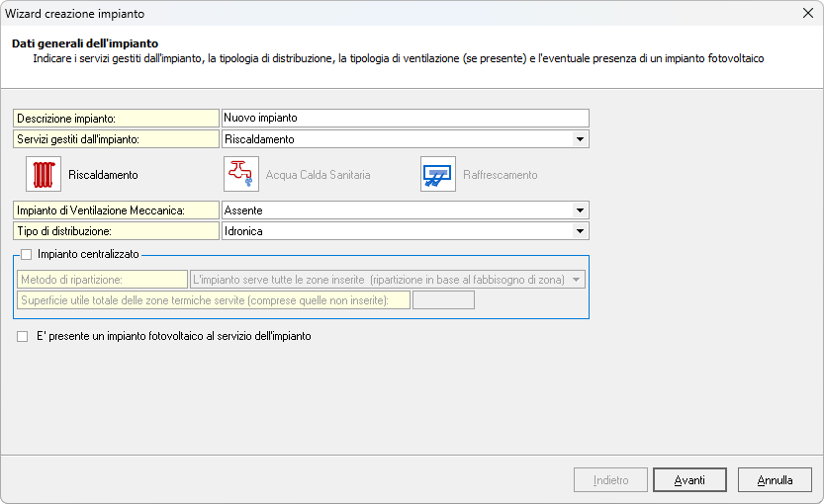Click the Raffrescamento cooling icon
824x504 pixels.
tap(438, 174)
